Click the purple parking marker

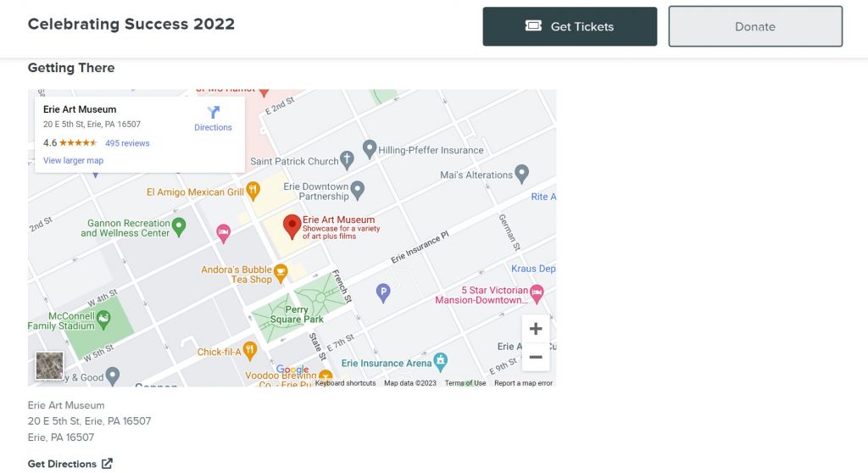tap(383, 292)
